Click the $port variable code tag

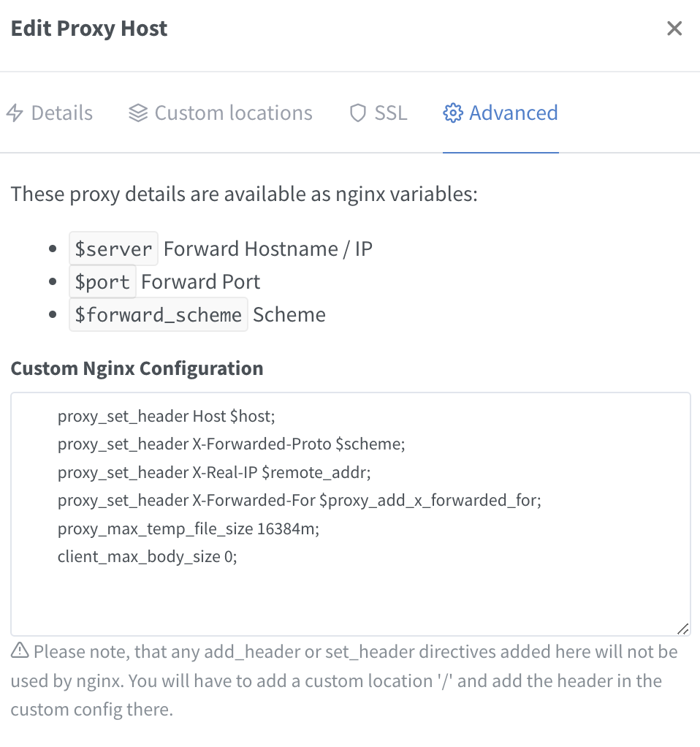[102, 281]
